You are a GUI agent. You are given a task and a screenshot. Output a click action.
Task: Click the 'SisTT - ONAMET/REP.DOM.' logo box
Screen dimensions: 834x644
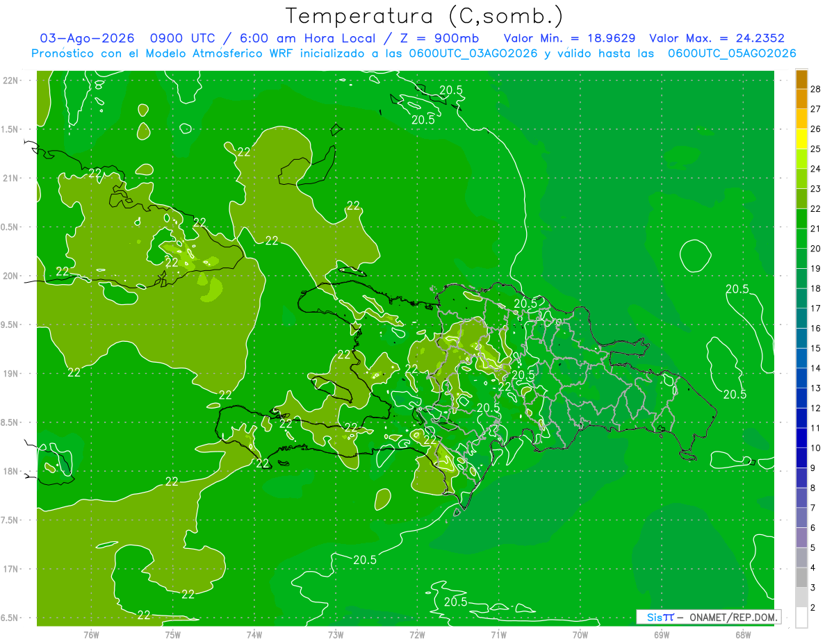[x=708, y=617]
